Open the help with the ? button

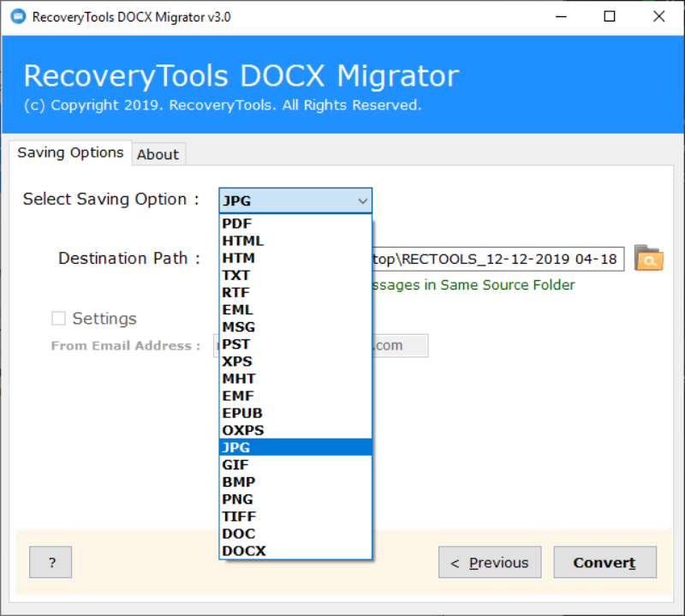pyautogui.click(x=51, y=562)
